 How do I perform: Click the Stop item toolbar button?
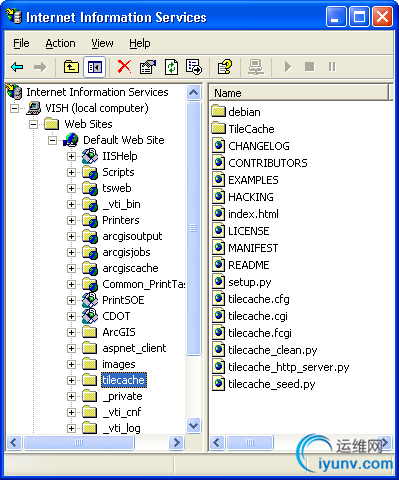click(x=310, y=67)
